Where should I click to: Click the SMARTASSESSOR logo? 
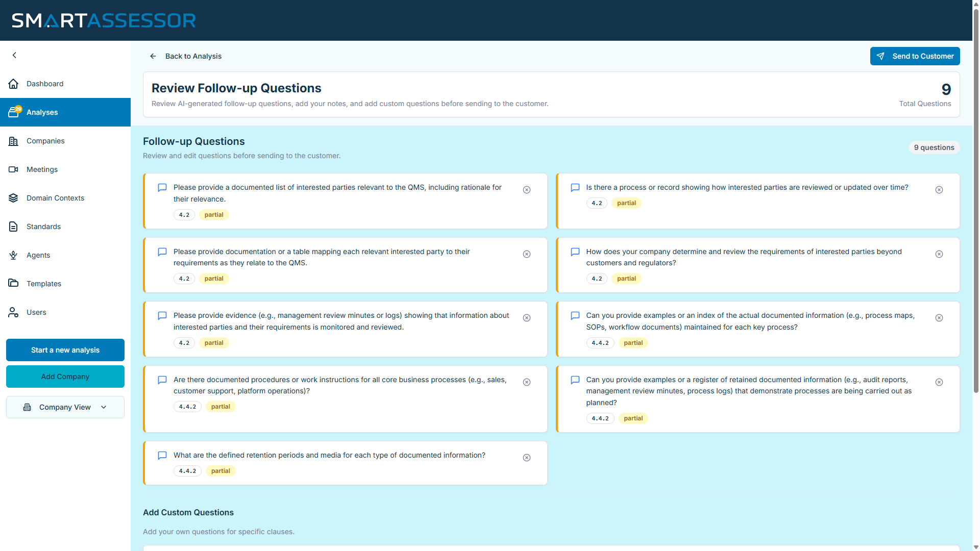104,20
